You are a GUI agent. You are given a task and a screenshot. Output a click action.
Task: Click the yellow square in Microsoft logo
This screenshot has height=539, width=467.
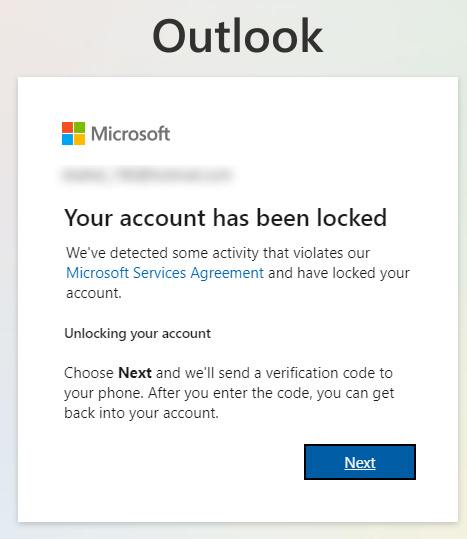[80, 140]
